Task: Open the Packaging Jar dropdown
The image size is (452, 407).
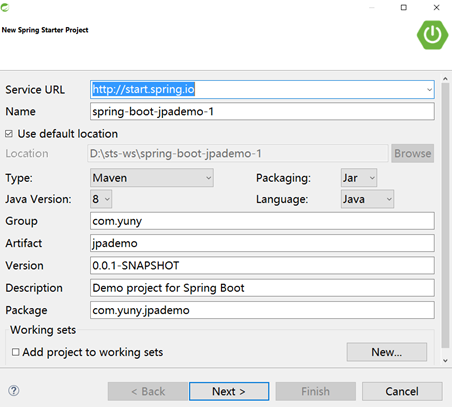Action: [x=359, y=178]
